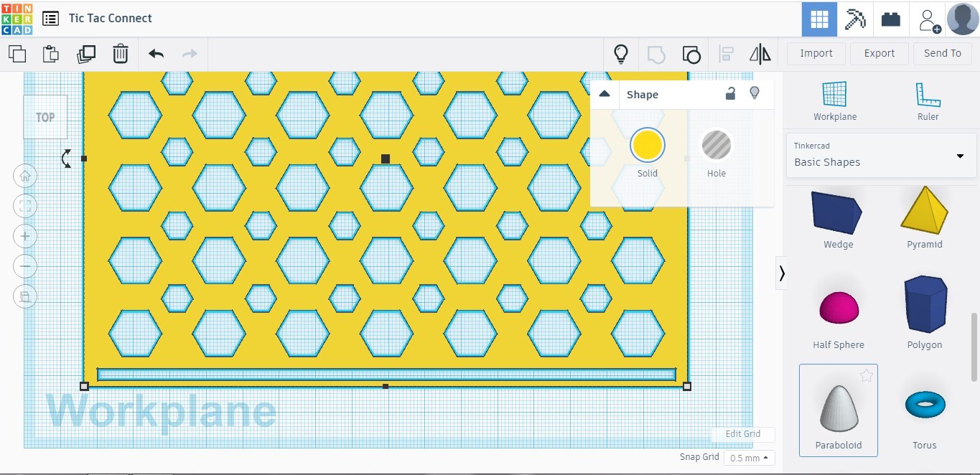Screen dimensions: 980x475
Task: Click the Edit Grid button
Action: 743,434
